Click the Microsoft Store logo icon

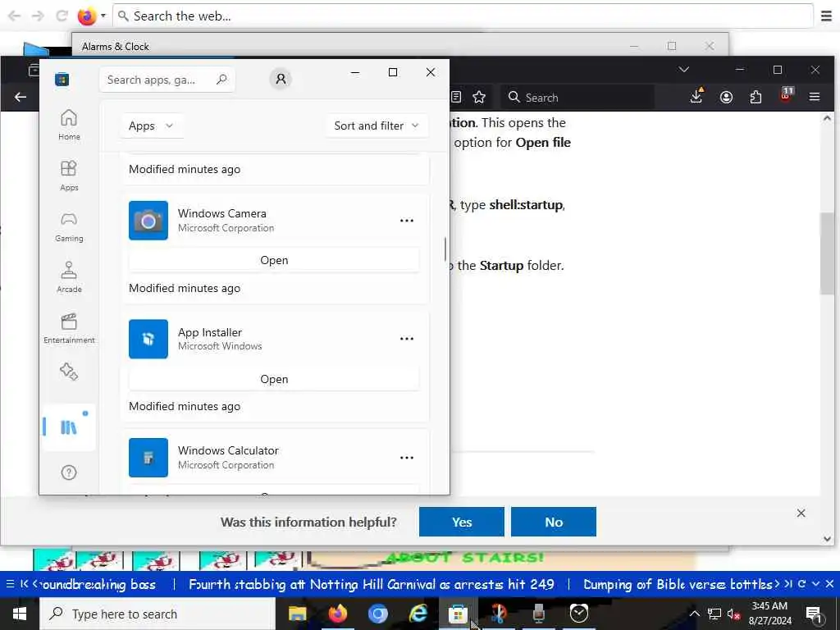click(62, 80)
